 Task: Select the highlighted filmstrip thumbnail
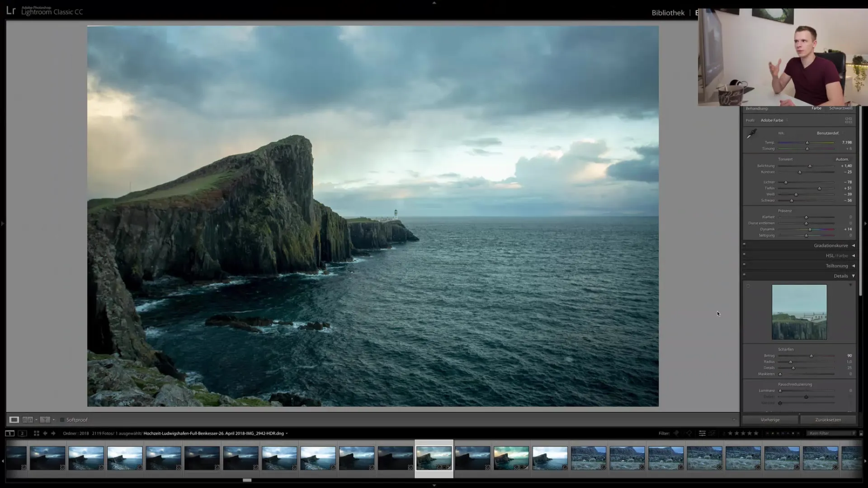[434, 458]
